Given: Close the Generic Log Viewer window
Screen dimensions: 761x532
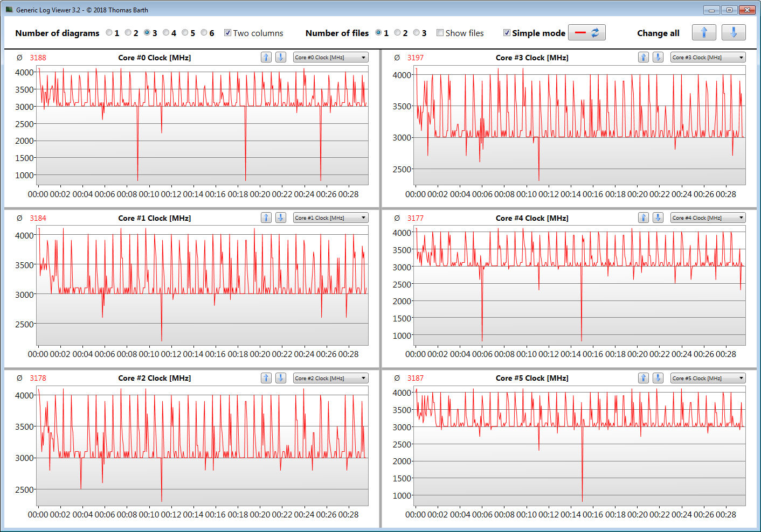Looking at the screenshot, I should [747, 10].
